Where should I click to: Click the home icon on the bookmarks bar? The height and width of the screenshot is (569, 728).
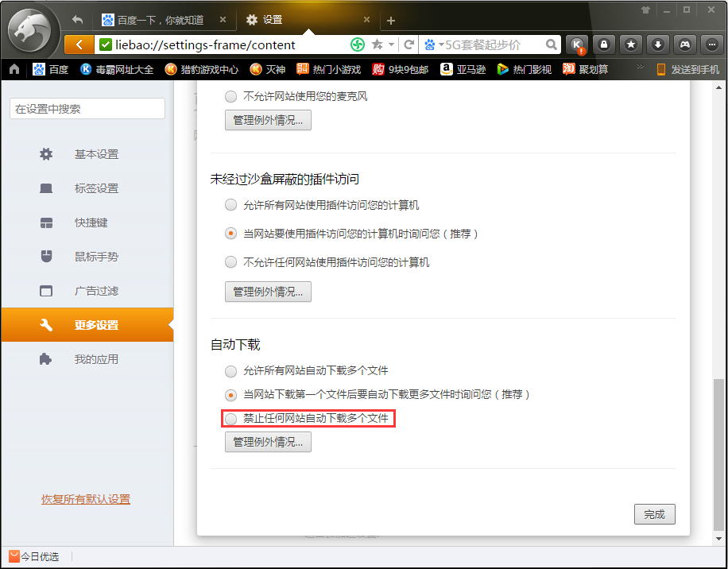tap(13, 69)
